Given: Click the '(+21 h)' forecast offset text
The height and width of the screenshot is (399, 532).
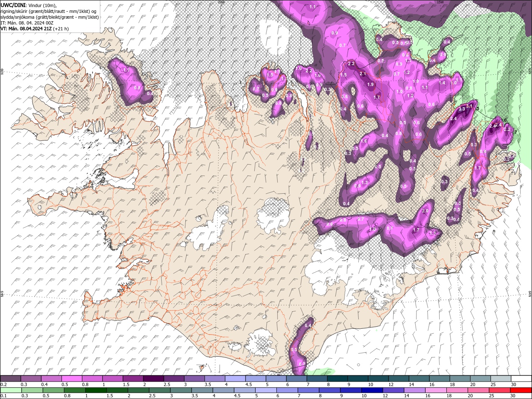Looking at the screenshot, I should click(61, 29).
